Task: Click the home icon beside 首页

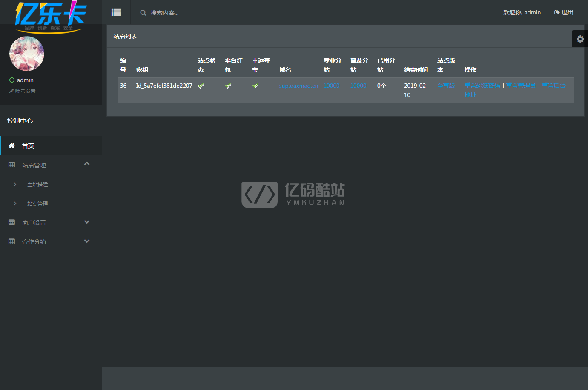Action: [x=12, y=146]
